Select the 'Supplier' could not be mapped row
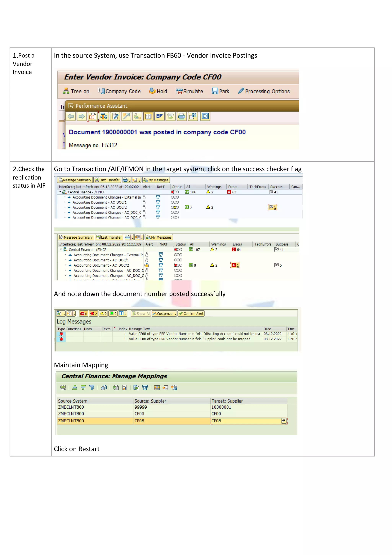The image size is (392, 555). pyautogui.click(x=177, y=339)
